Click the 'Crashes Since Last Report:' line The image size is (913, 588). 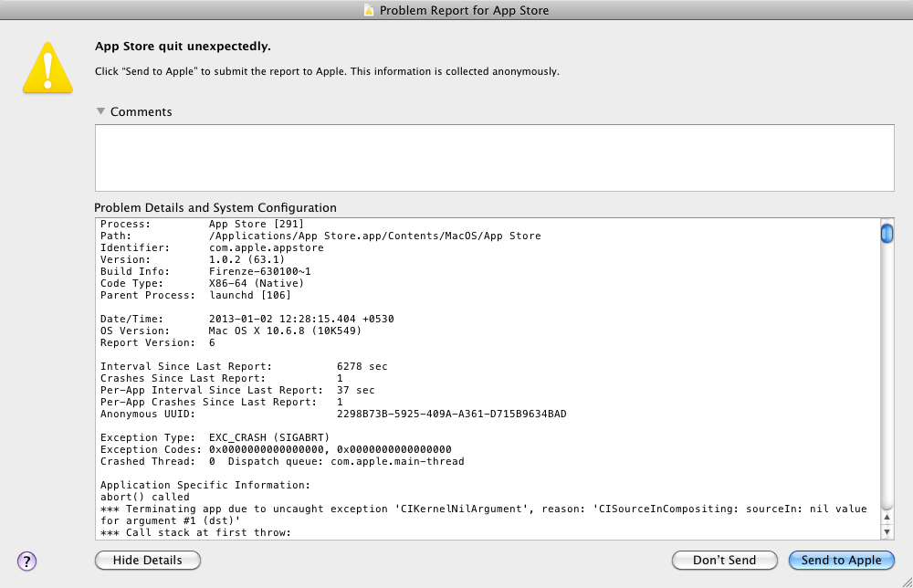tap(222, 378)
